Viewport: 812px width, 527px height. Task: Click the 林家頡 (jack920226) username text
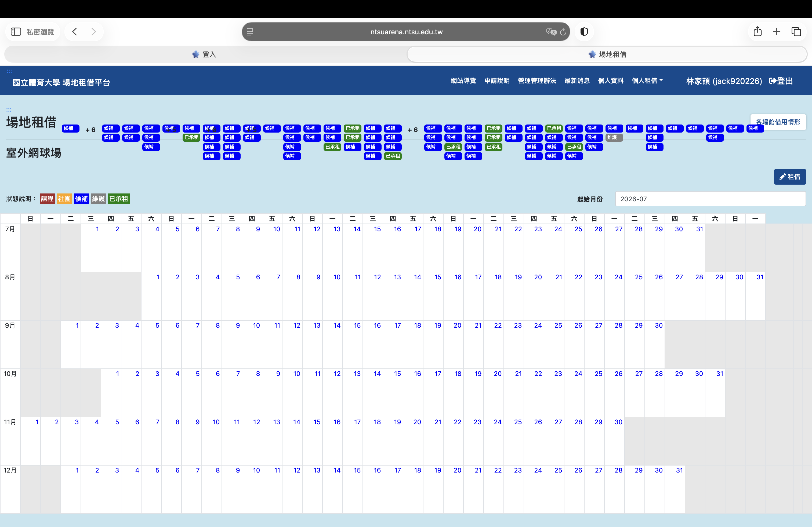click(724, 81)
